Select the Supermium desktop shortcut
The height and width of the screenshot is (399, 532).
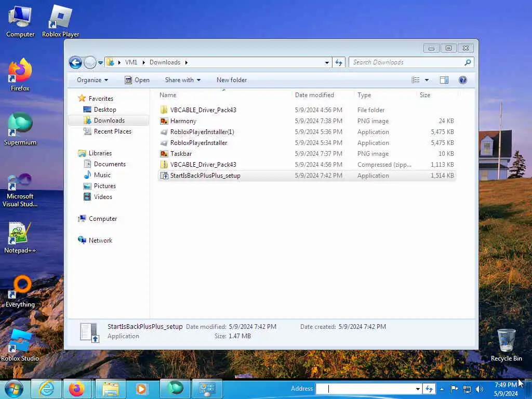coord(20,129)
